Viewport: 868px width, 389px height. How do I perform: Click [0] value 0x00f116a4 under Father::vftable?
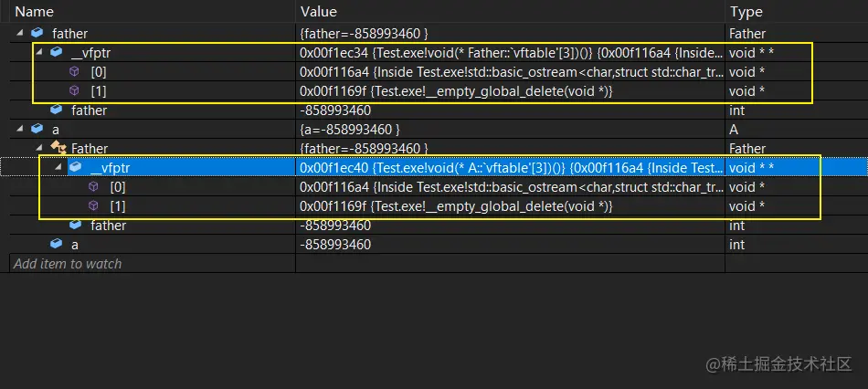tap(512, 72)
